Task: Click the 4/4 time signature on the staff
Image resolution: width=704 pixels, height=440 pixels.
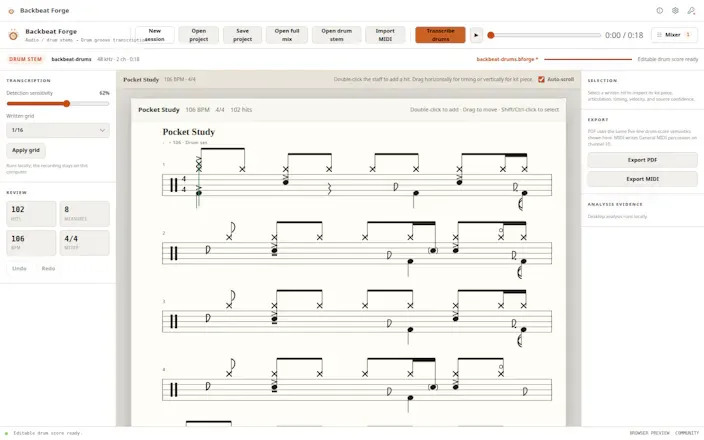Action: pyautogui.click(x=184, y=185)
